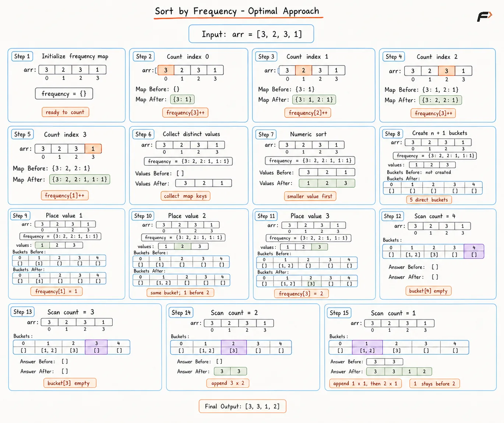Click the 'Step 11' label
This screenshot has width=504, height=423.
[x=266, y=216]
